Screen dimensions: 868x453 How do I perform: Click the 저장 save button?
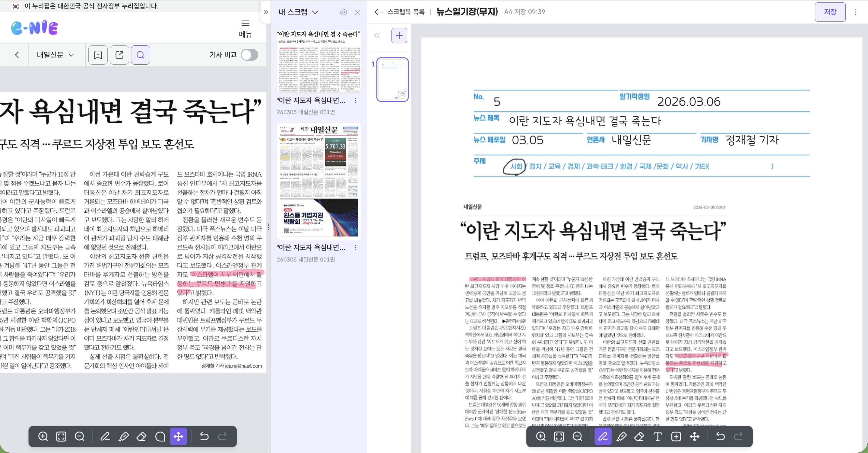pyautogui.click(x=830, y=12)
